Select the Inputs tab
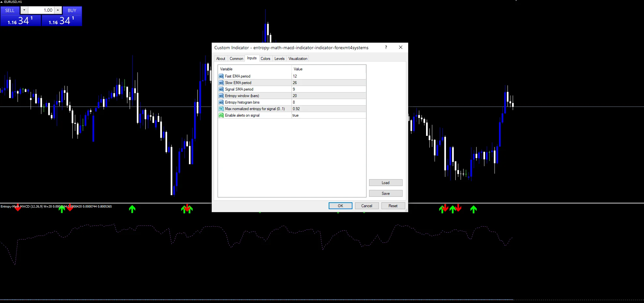 tap(252, 58)
